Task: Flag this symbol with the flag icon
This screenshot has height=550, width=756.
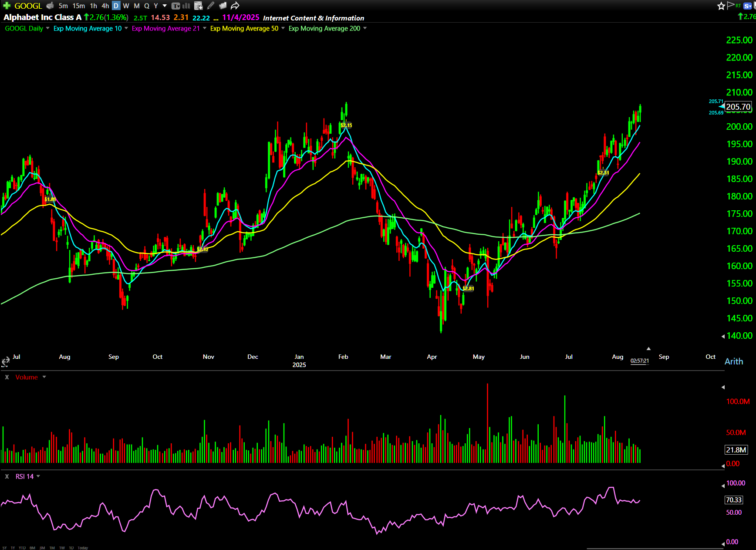Action: (x=731, y=5)
